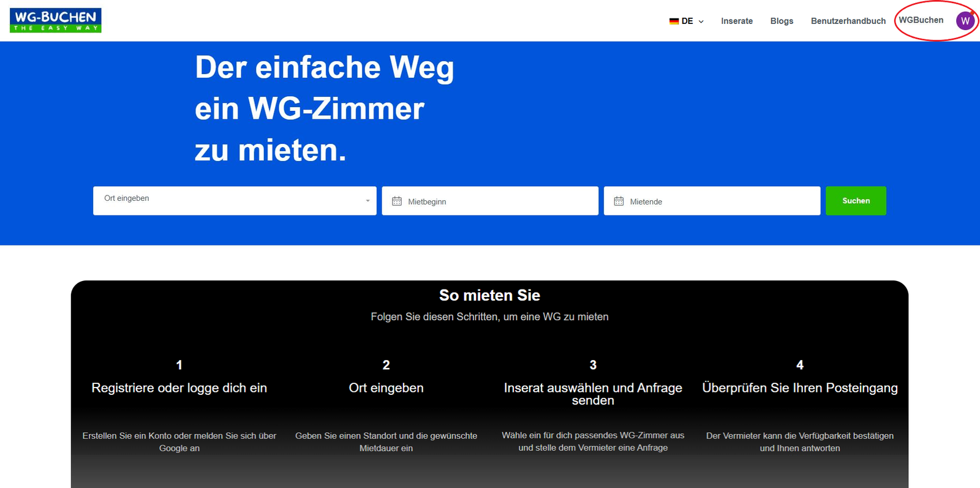Click the WG-Buchen logo
This screenshot has height=488, width=980.
click(56, 20)
